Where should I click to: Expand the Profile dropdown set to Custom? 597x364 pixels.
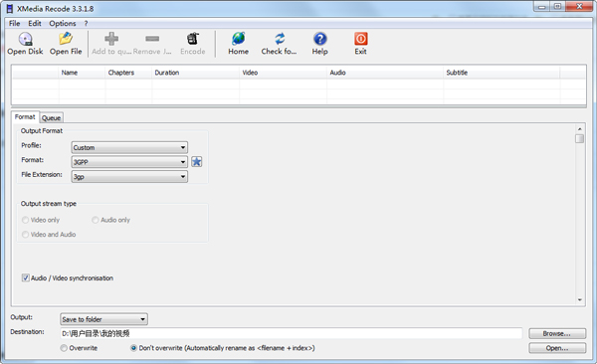(x=129, y=147)
